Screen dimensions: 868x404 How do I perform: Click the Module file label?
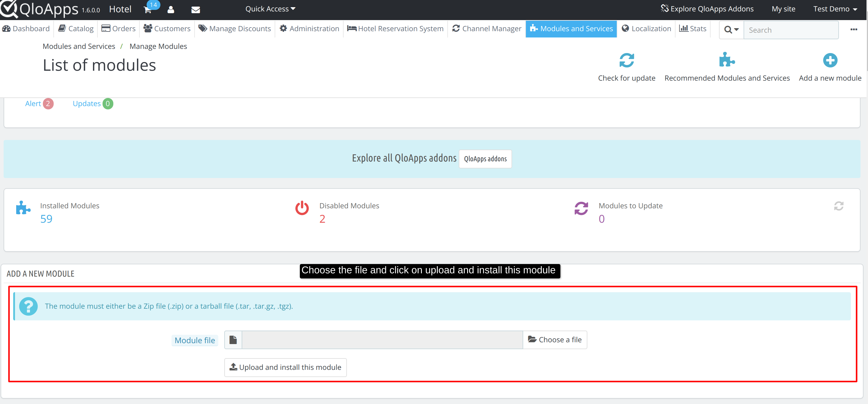[x=195, y=341]
